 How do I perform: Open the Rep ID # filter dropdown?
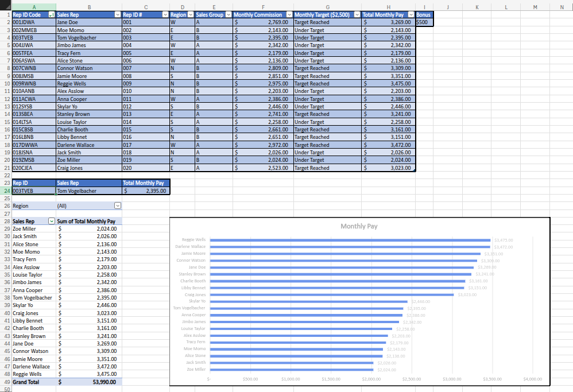[x=165, y=14]
